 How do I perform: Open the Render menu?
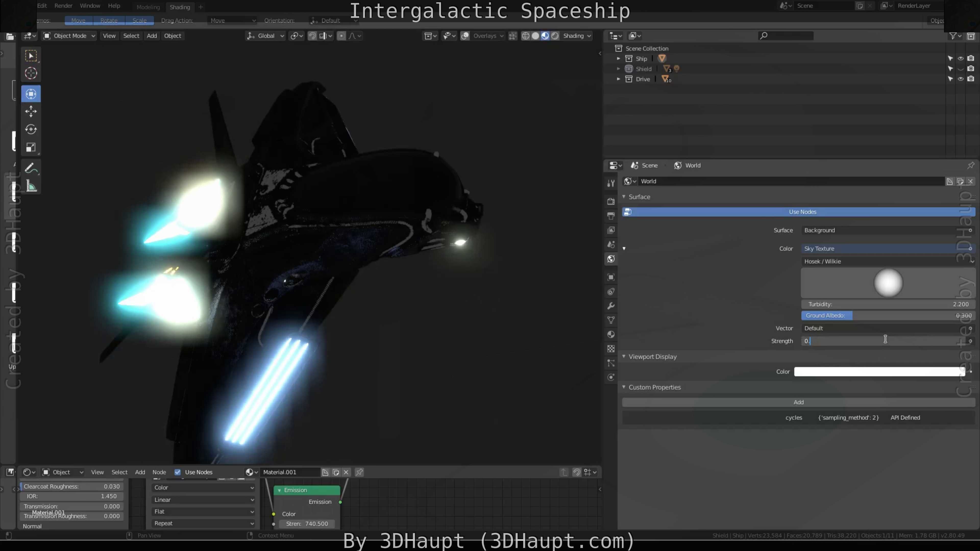pos(63,6)
